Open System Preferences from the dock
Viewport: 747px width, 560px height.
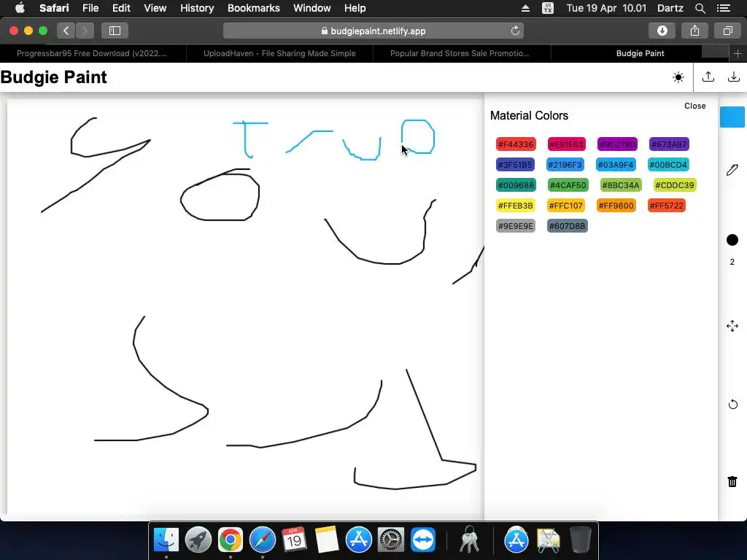pos(391,540)
